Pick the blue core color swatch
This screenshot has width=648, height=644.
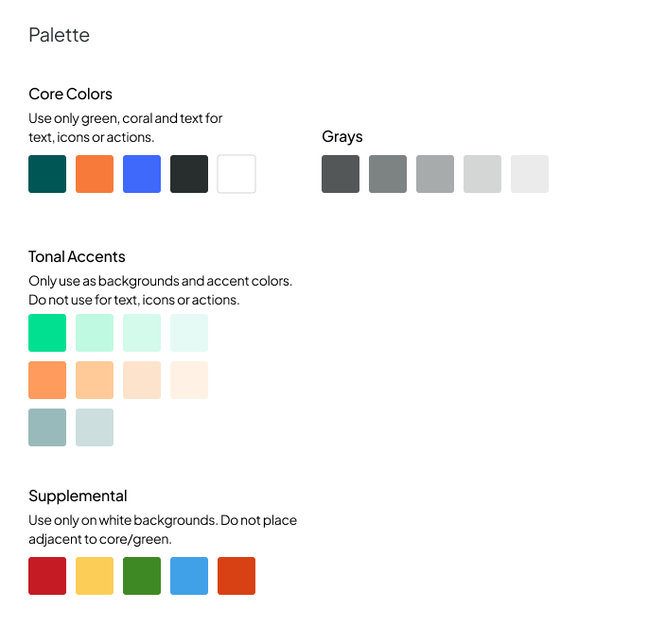click(x=142, y=174)
